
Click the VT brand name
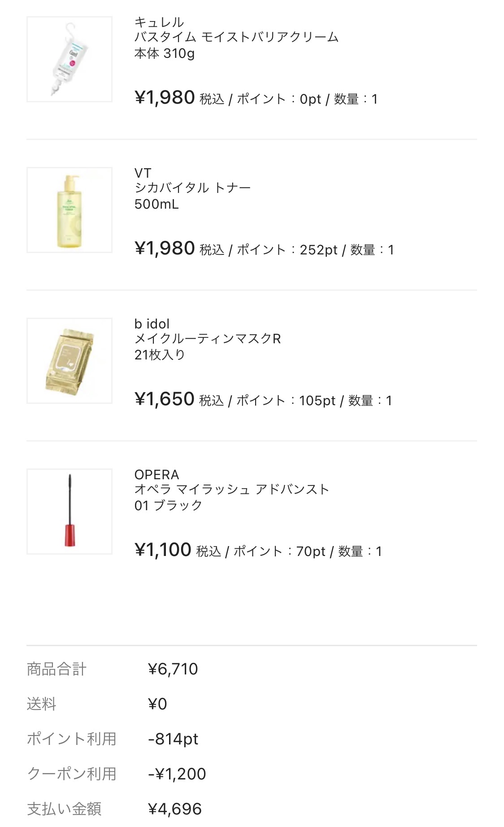[x=143, y=173]
